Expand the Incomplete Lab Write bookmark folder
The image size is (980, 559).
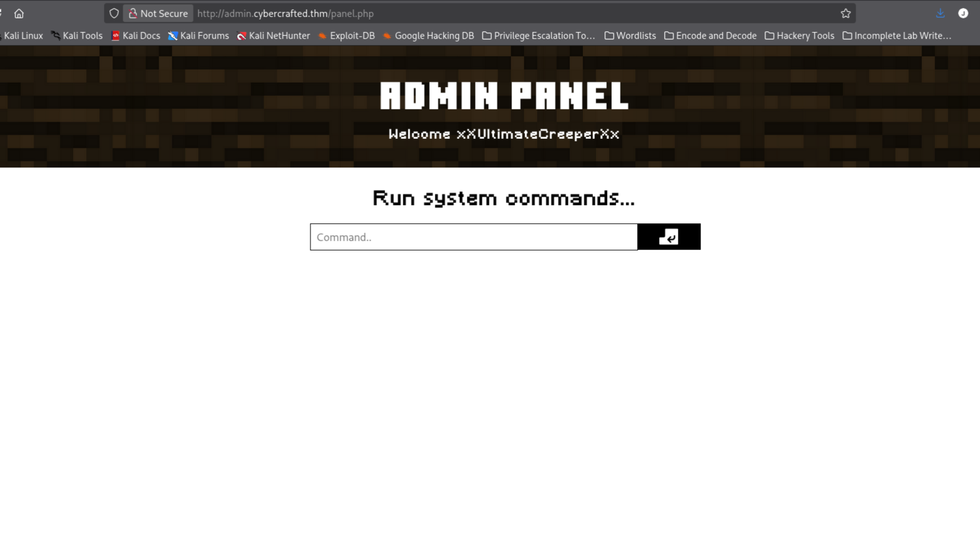tap(897, 36)
